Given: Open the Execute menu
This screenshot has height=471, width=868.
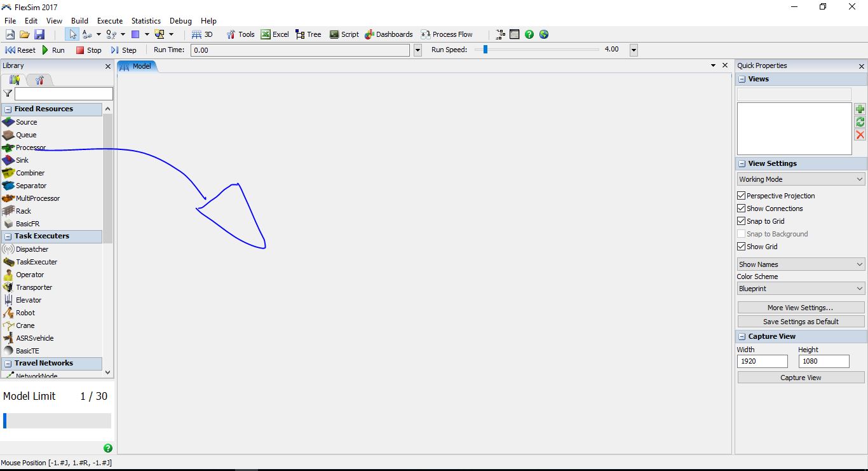Looking at the screenshot, I should point(109,21).
